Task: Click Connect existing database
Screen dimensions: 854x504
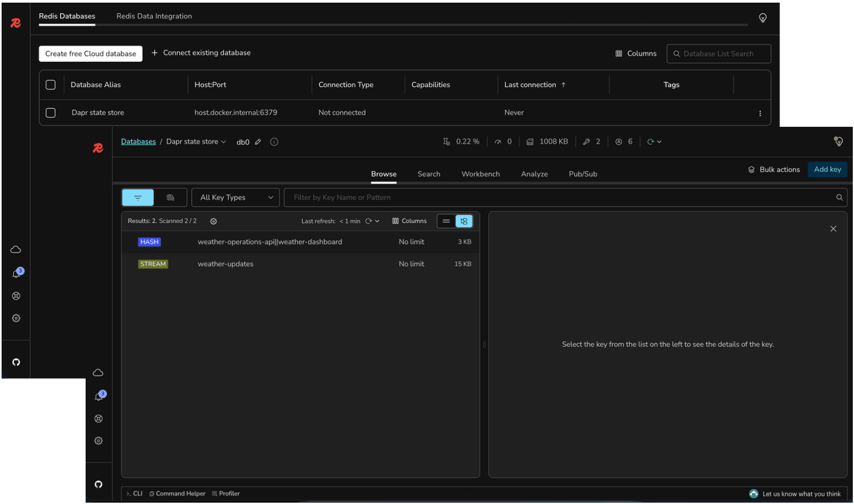Action: point(201,53)
